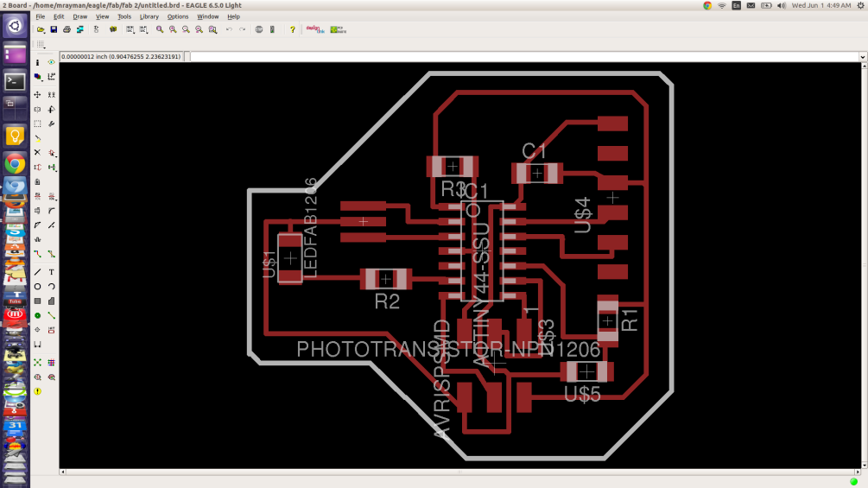Toggle the Show eye tool
Image resolution: width=868 pixels, height=488 pixels.
[x=52, y=62]
